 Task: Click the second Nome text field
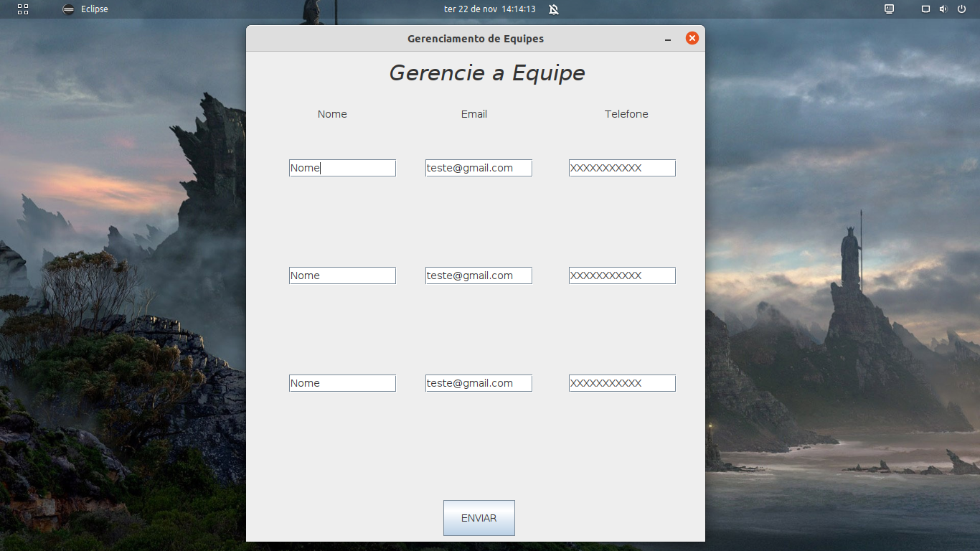click(x=342, y=275)
